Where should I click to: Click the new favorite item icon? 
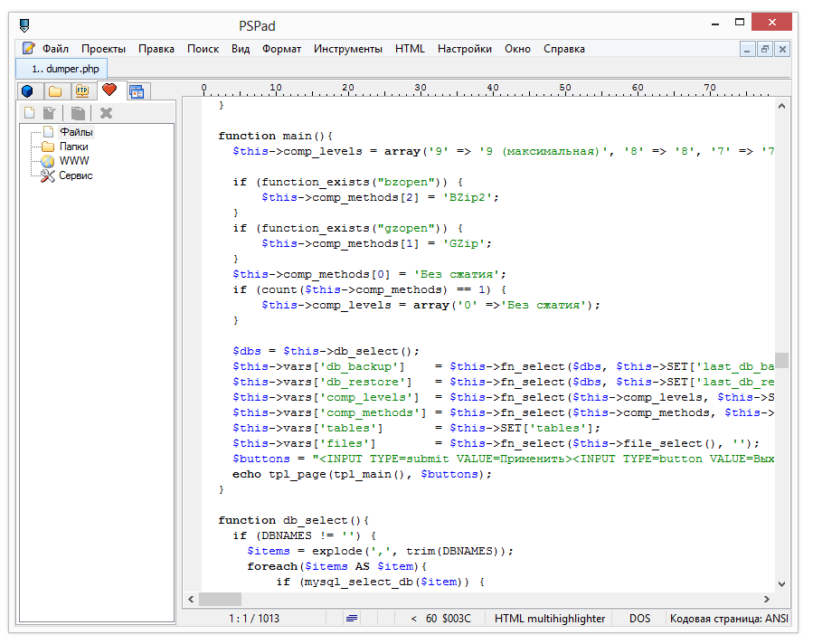click(x=30, y=113)
